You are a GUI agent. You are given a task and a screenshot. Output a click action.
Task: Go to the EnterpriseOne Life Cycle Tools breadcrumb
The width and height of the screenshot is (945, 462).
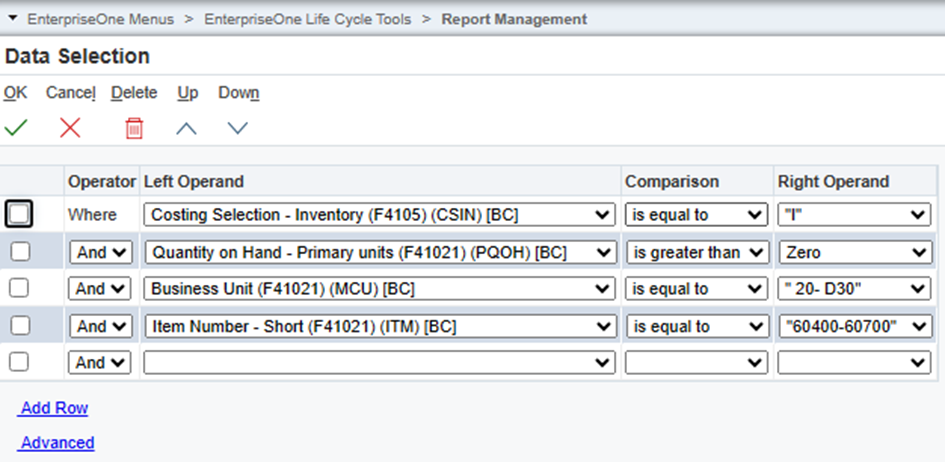tap(307, 19)
